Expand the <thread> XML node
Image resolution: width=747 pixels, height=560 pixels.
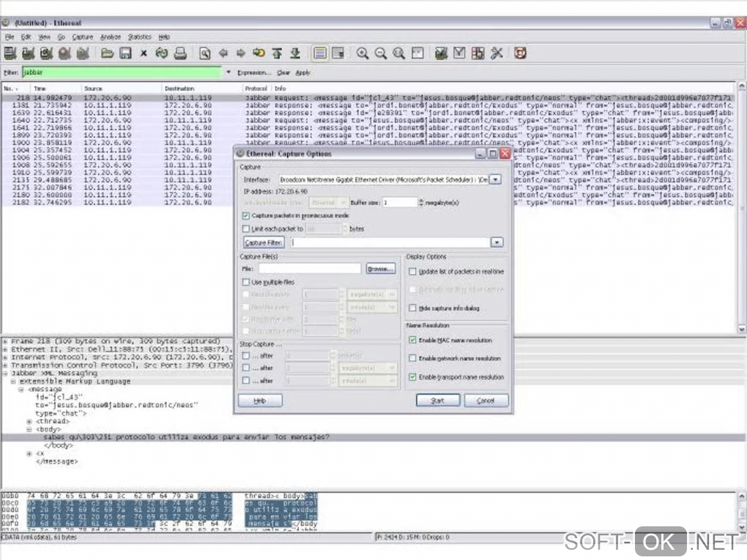[x=29, y=422]
